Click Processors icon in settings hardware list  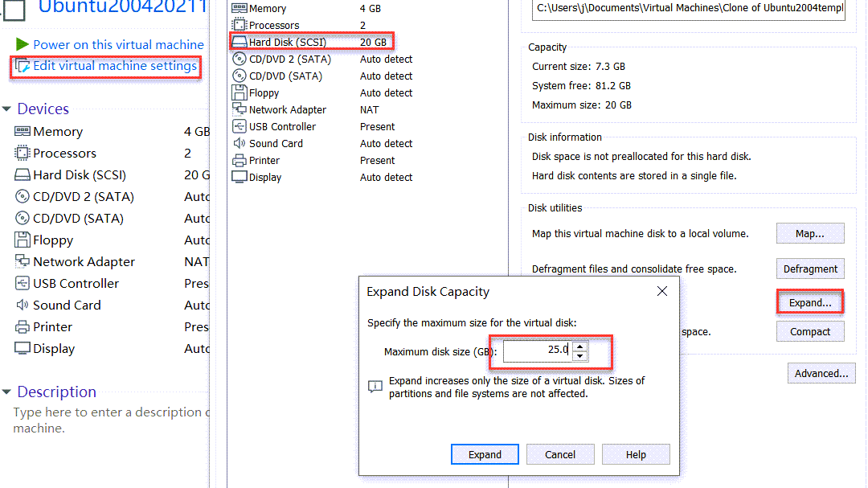point(240,25)
